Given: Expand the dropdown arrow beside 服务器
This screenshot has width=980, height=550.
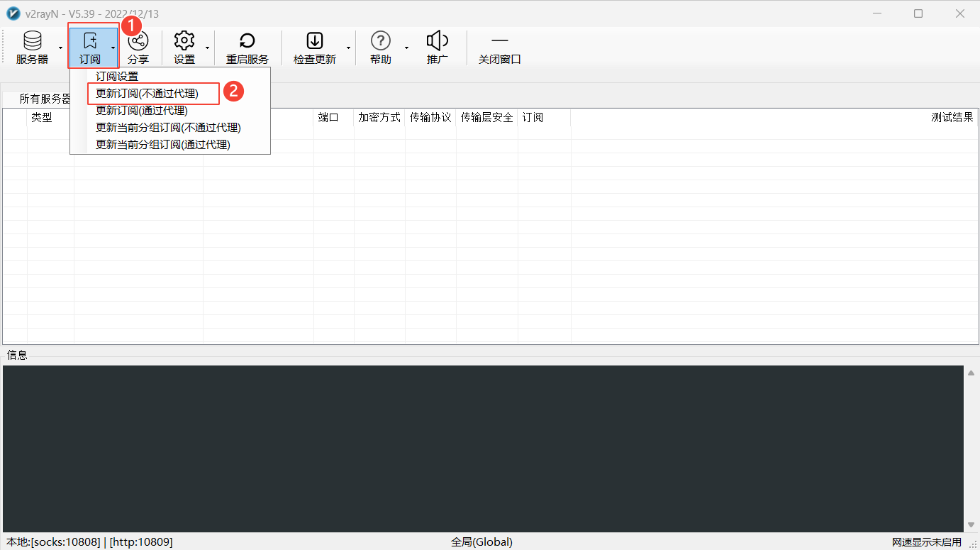Looking at the screenshot, I should pos(60,48).
